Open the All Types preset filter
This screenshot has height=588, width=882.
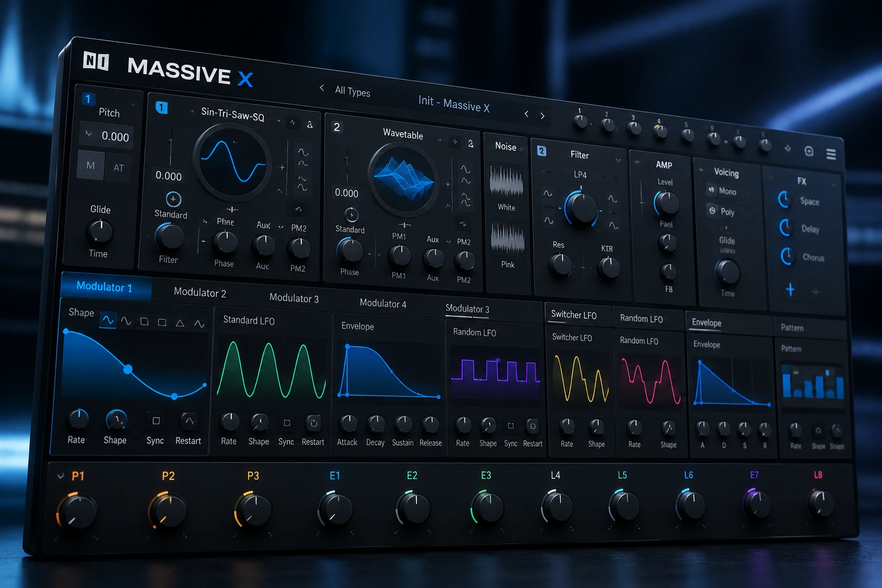tap(352, 91)
